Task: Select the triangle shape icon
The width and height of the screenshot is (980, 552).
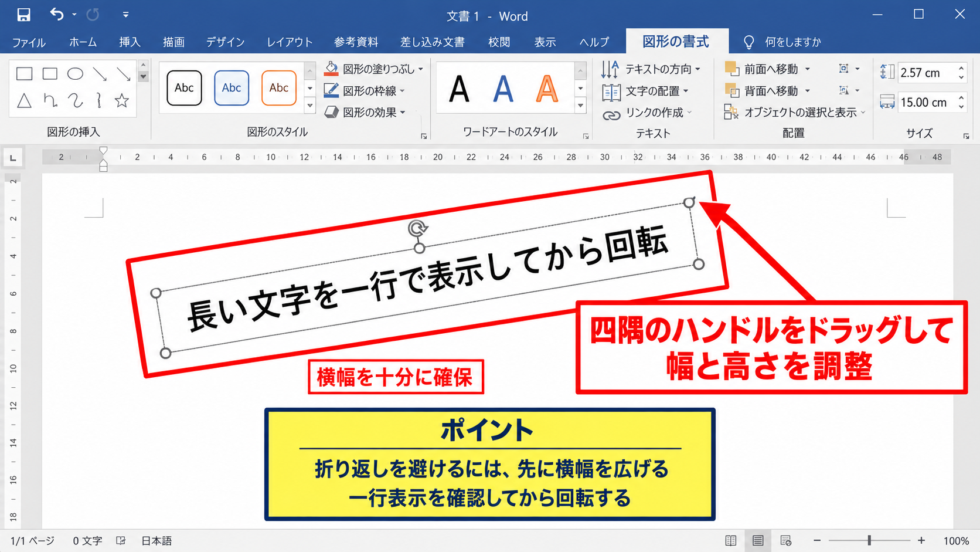Action: (24, 100)
